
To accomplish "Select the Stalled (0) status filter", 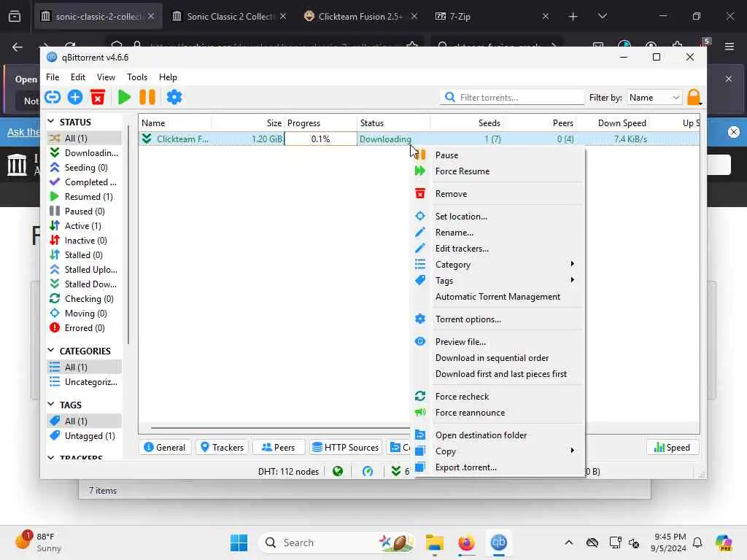I will point(85,254).
